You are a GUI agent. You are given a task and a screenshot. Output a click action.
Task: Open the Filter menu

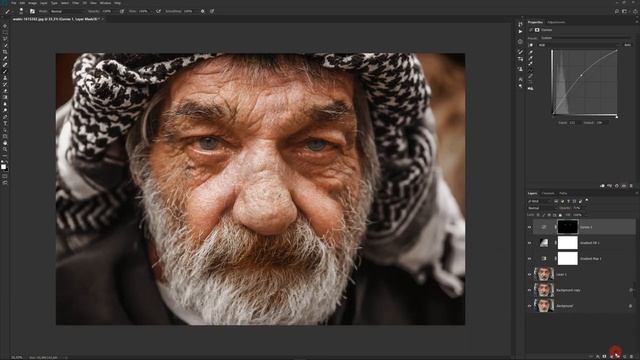pyautogui.click(x=76, y=3)
